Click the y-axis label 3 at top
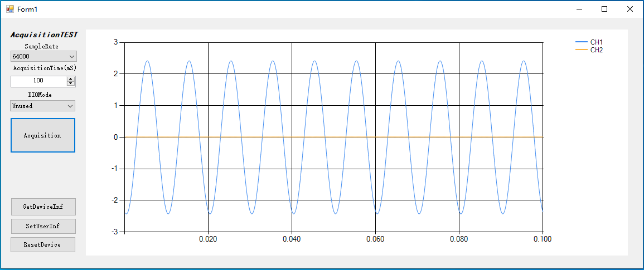Viewport: 644px width, 270px height. [x=115, y=42]
